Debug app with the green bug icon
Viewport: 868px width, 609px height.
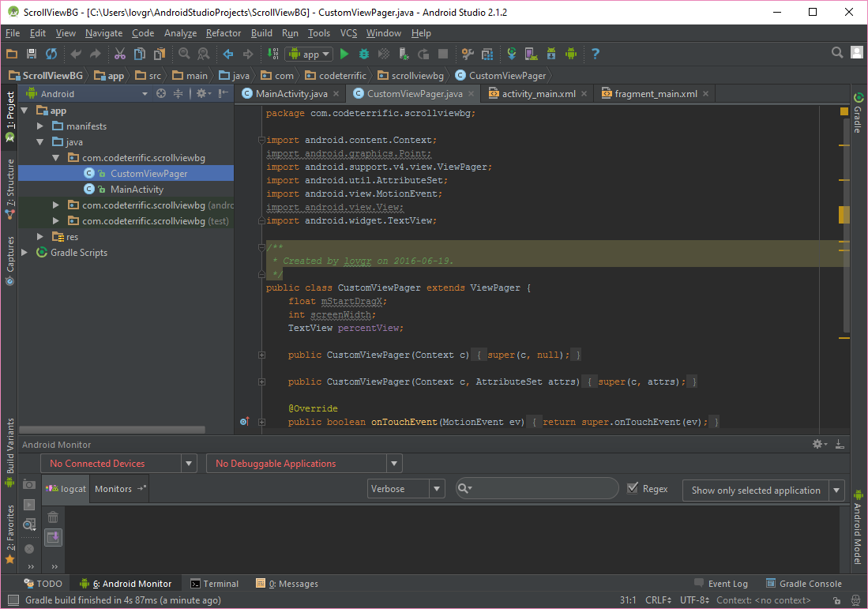(363, 54)
